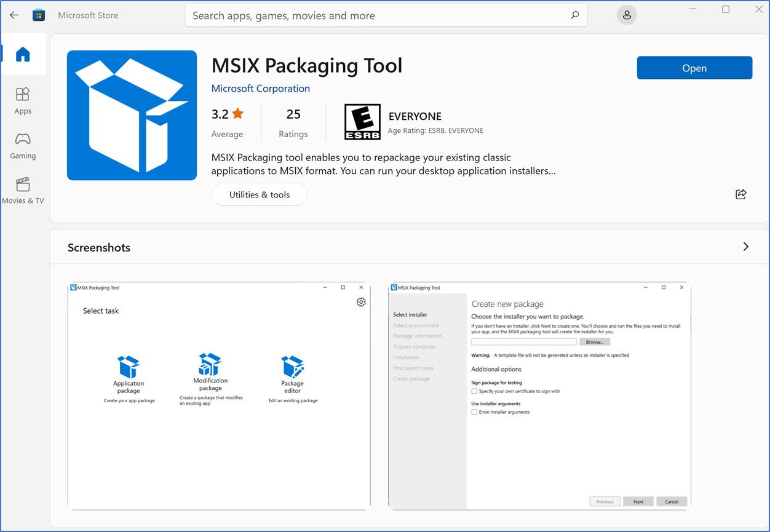This screenshot has height=532, width=770.
Task: View the 25 Ratings details
Action: [293, 122]
